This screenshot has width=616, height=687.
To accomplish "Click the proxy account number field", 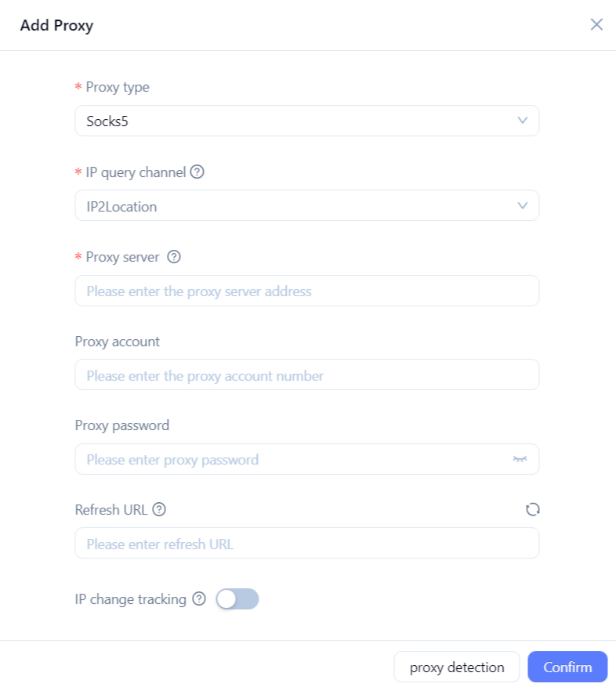I will pyautogui.click(x=306, y=375).
